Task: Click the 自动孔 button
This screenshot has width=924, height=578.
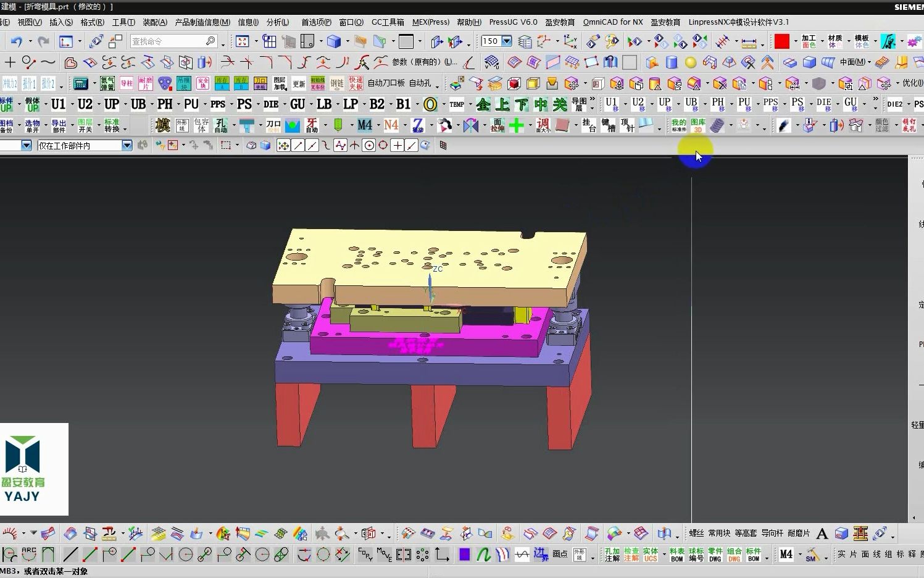Action: 420,83
